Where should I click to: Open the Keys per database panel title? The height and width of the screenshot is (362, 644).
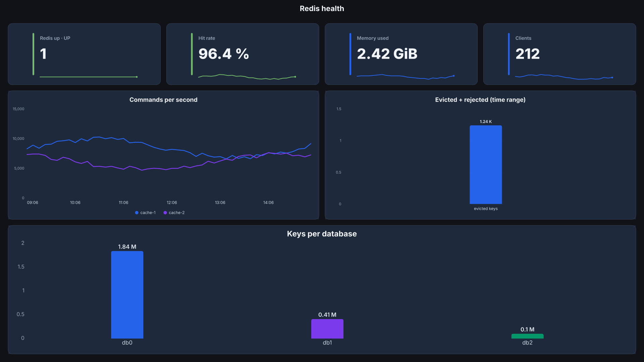[322, 234]
